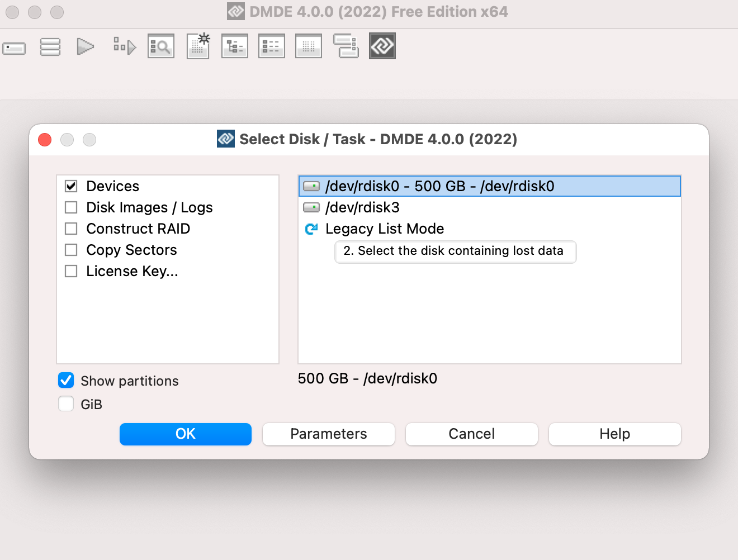
Task: Tick the Devices checkbox
Action: point(71,186)
